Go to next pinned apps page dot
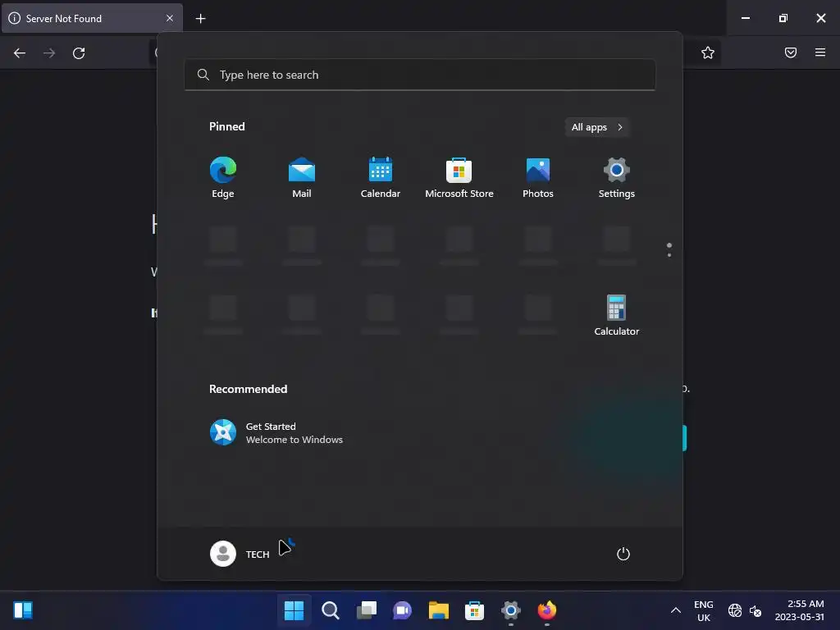 point(669,255)
